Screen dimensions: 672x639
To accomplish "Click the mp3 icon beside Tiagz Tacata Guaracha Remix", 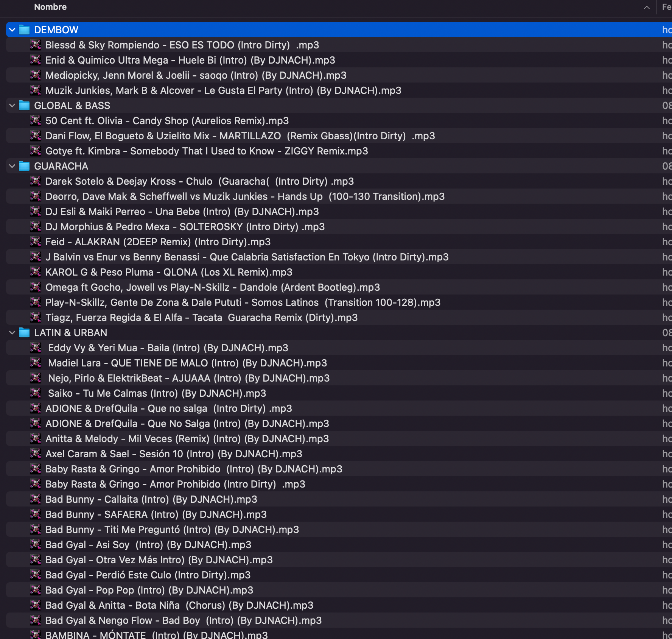I will coord(36,317).
